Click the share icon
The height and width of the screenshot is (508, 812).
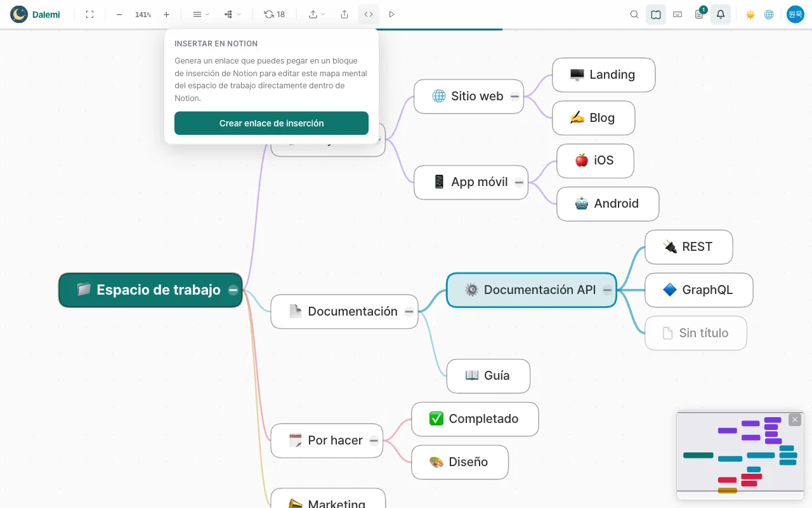click(344, 14)
